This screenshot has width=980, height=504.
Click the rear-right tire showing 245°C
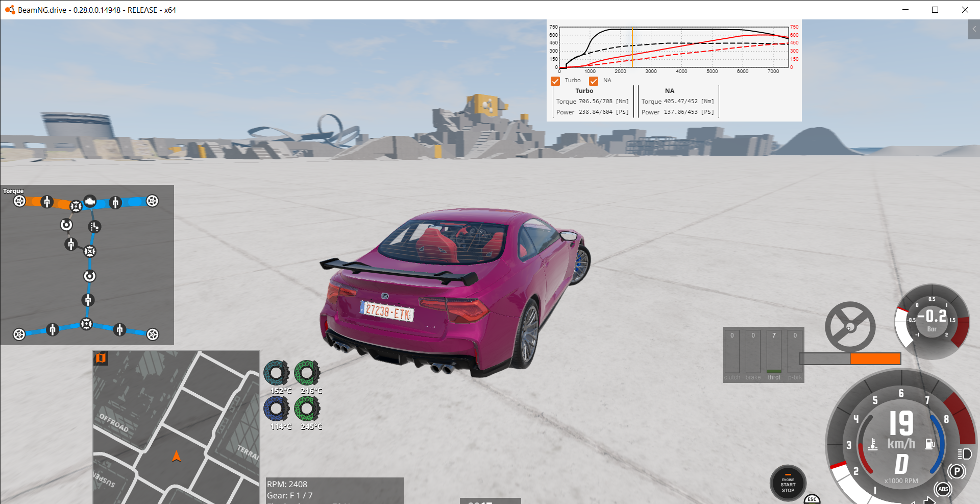pyautogui.click(x=307, y=409)
